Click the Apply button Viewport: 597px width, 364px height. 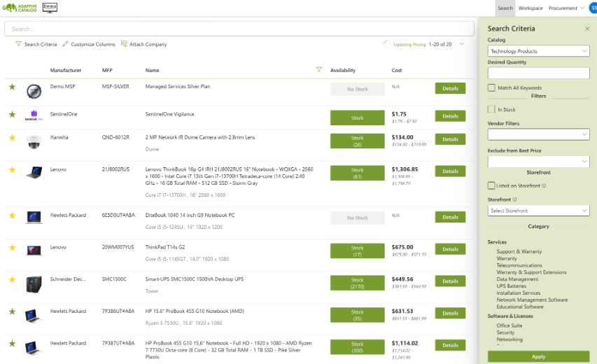(538, 356)
